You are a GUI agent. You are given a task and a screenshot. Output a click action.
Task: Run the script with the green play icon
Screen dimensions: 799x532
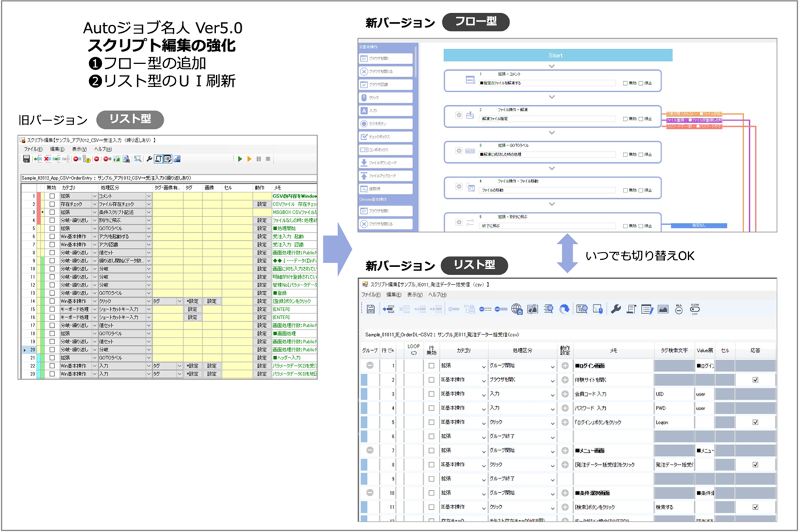(240, 158)
